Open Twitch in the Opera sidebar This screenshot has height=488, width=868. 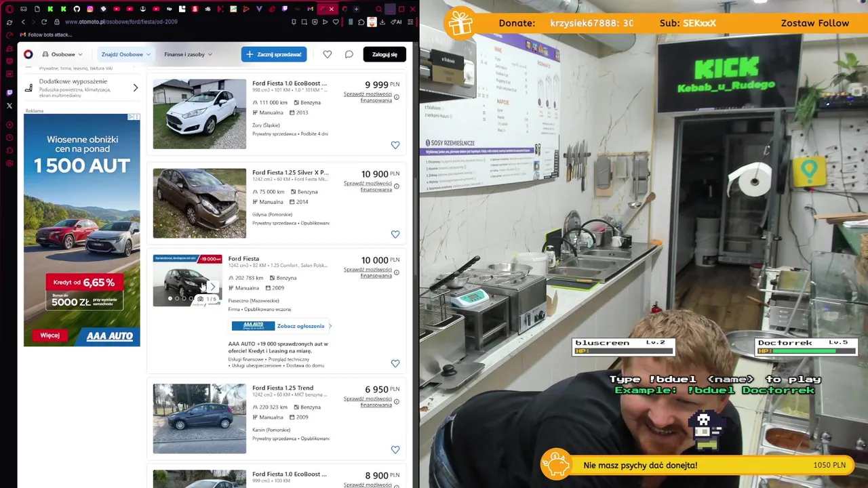[9, 93]
